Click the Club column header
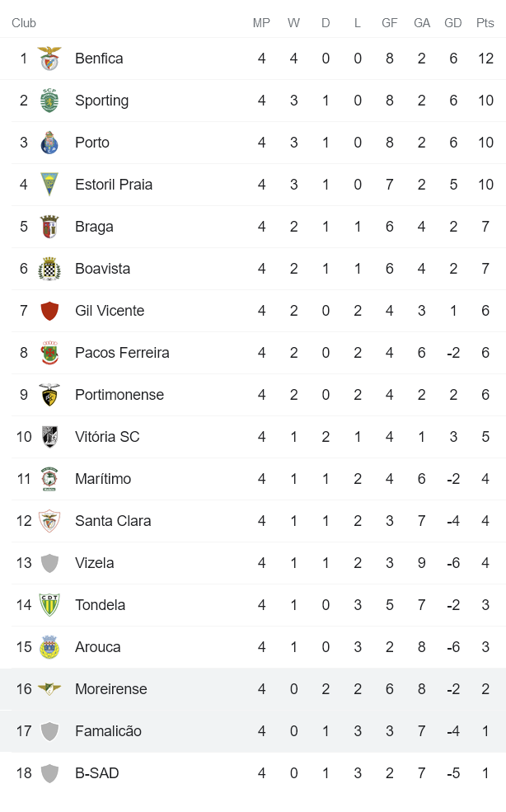Viewport: 506px width, 812px height. coord(24,23)
